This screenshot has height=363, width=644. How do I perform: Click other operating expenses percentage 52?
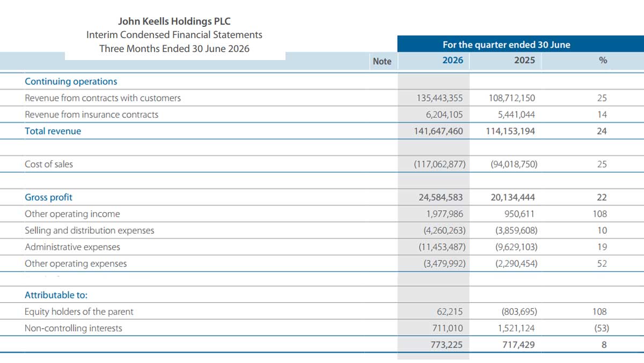click(602, 264)
